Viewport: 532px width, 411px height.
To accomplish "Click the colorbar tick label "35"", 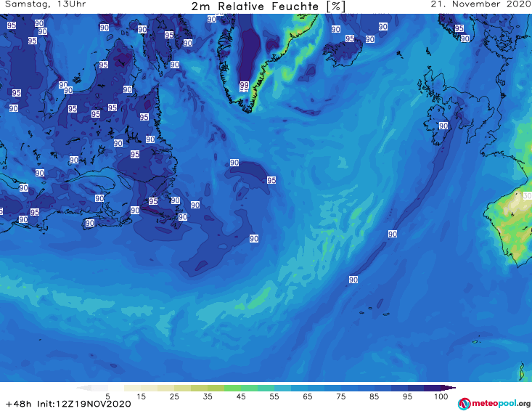I will (208, 396).
